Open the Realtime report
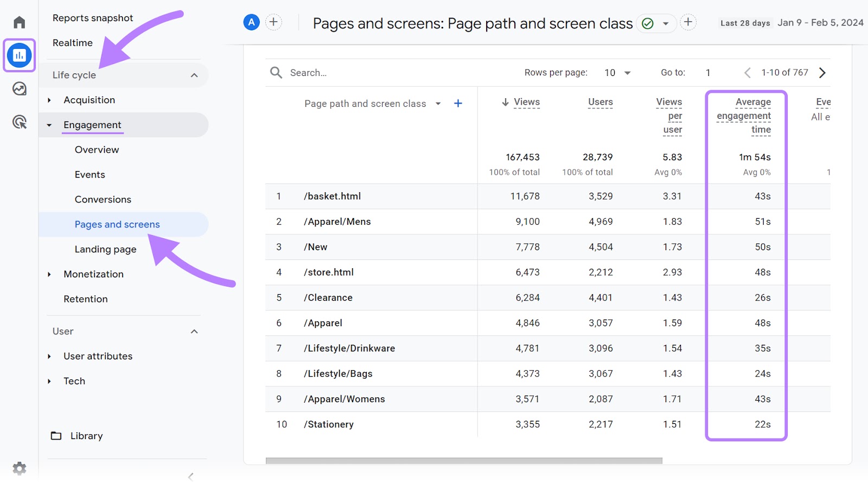868x488 pixels. click(x=73, y=43)
